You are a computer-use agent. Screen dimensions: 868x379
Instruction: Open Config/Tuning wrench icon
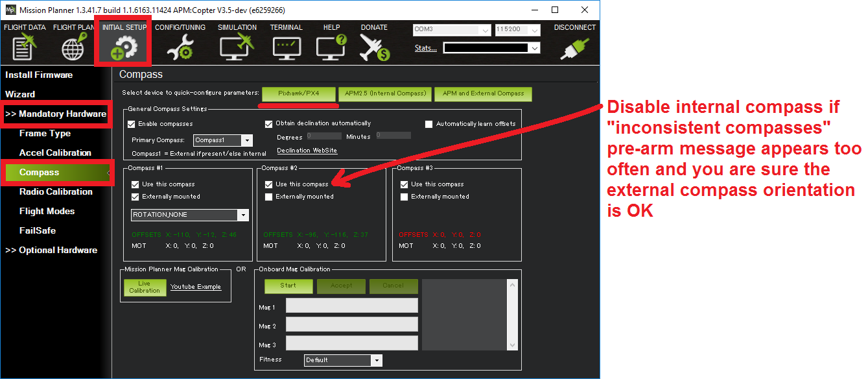coord(180,47)
